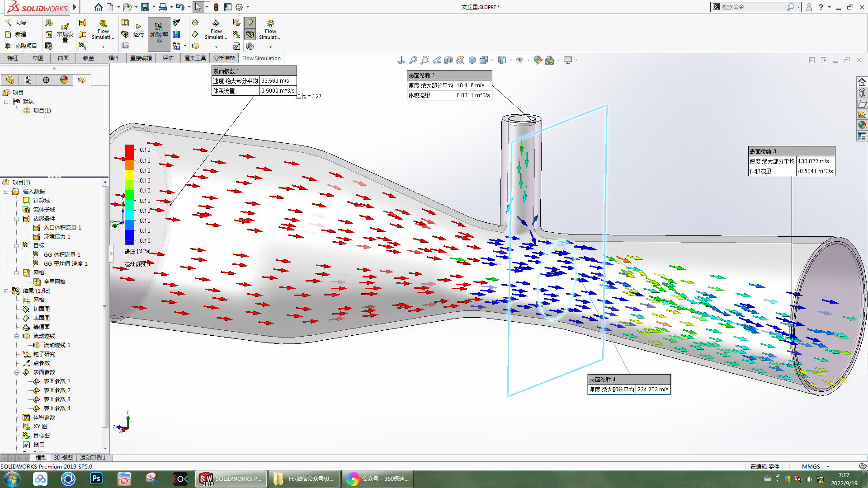Select the 计算域 tree item
Viewport: 868px width, 488px height.
tap(42, 201)
